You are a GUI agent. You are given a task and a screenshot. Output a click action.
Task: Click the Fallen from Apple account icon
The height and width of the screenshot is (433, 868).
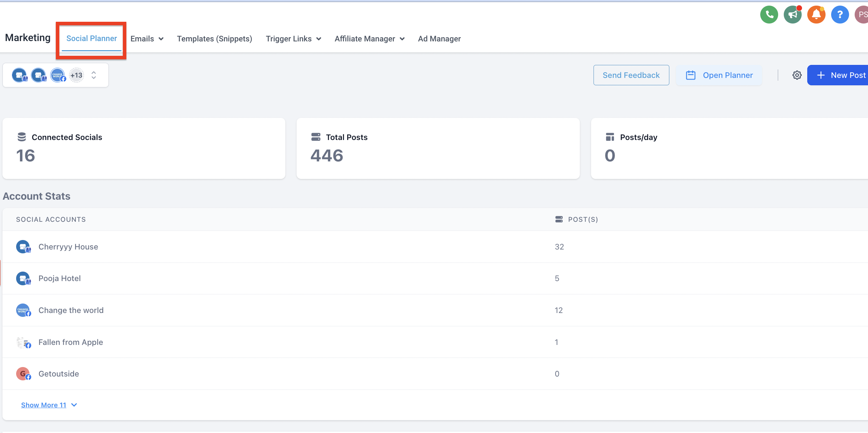[x=23, y=342]
